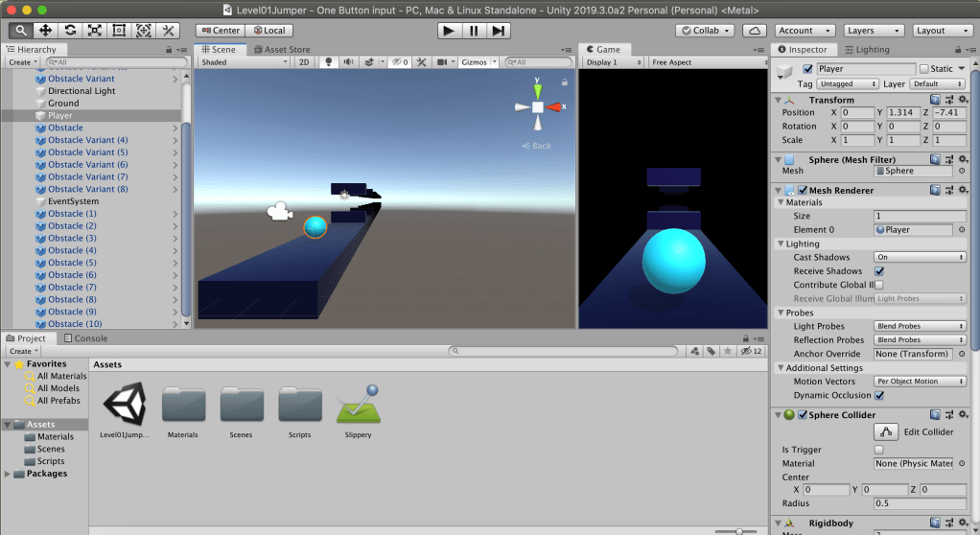Select the Rotate tool

click(x=70, y=31)
